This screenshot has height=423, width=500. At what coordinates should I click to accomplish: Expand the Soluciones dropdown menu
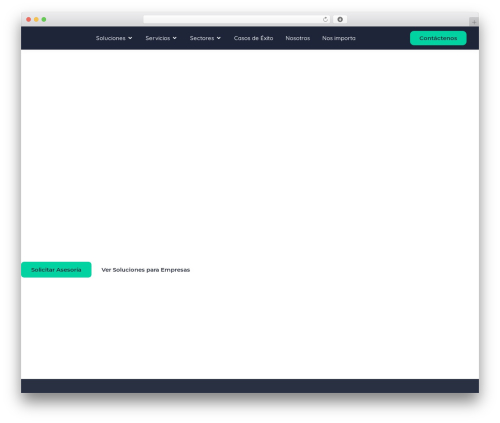click(x=114, y=38)
